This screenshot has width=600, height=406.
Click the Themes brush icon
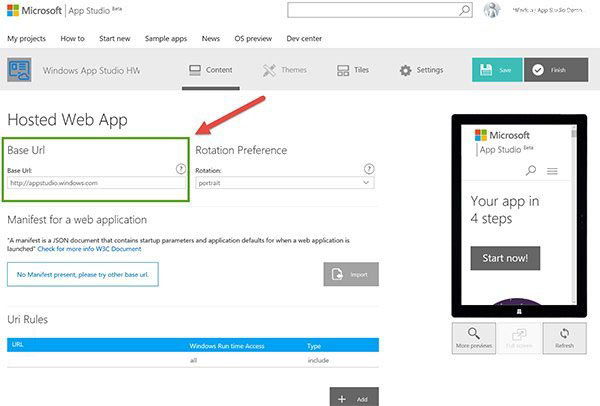[x=269, y=70]
